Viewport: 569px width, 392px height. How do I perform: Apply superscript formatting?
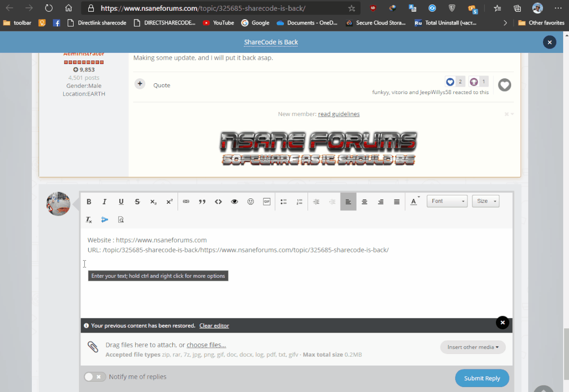[x=169, y=201]
